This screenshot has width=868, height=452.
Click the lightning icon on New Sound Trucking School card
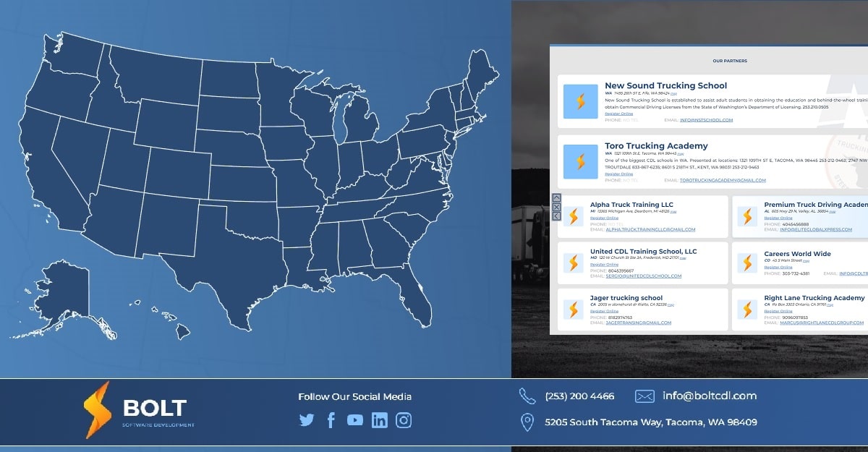[581, 101]
